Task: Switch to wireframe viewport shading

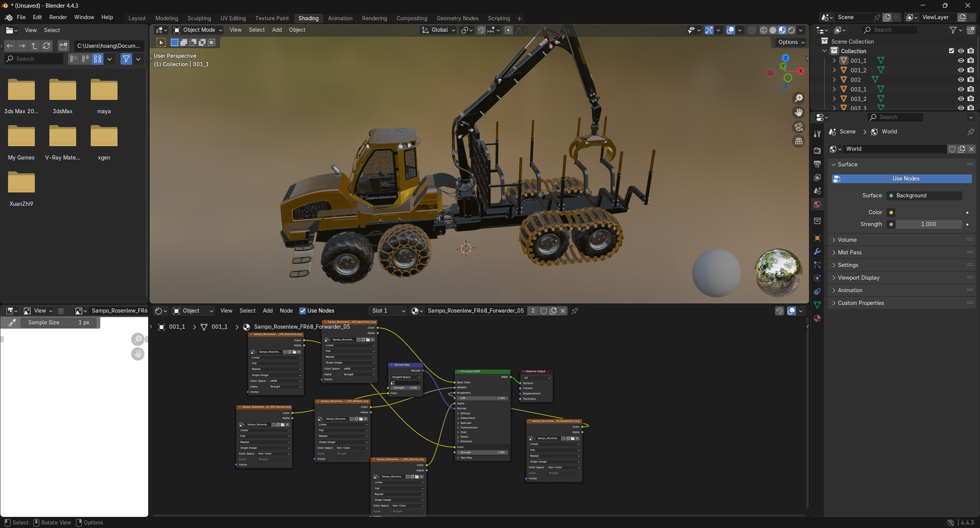Action: click(x=763, y=30)
